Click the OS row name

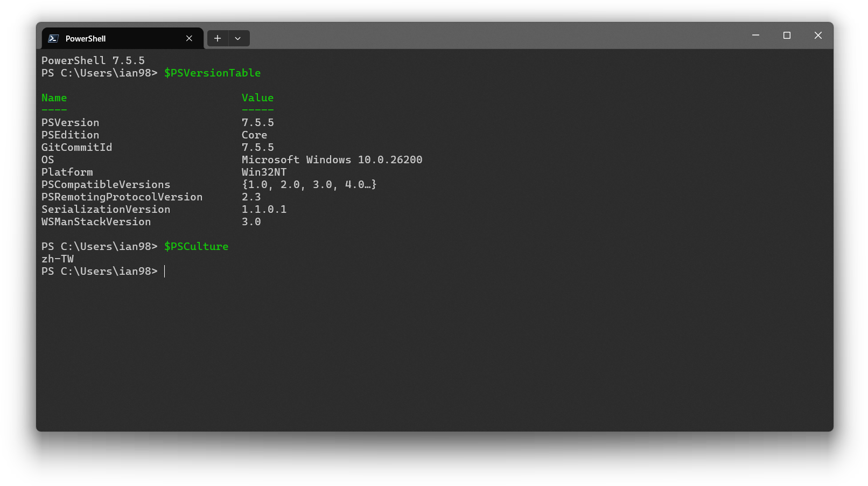[x=48, y=159]
